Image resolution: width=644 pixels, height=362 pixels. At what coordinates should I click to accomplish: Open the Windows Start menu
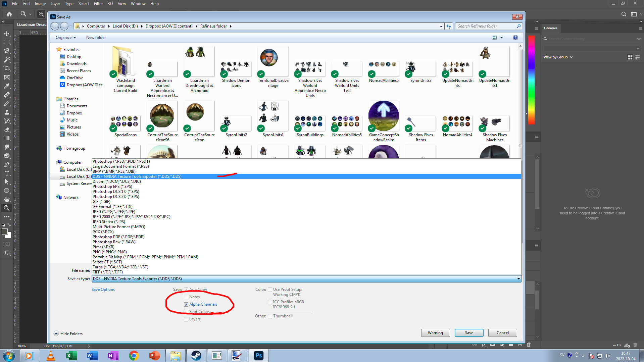tap(9, 356)
